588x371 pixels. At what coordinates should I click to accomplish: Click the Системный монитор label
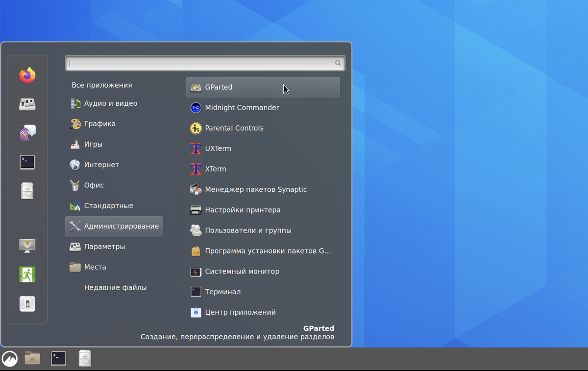pyautogui.click(x=242, y=272)
